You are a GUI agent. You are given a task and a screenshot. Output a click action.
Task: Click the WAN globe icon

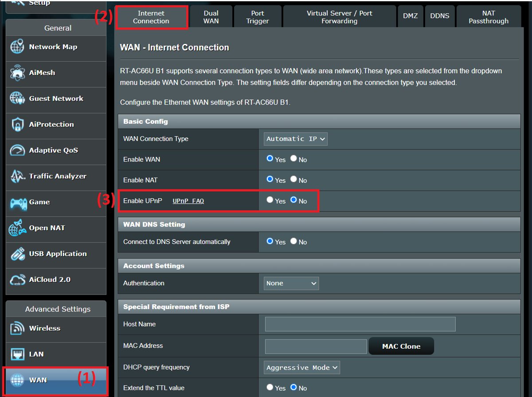tap(17, 380)
